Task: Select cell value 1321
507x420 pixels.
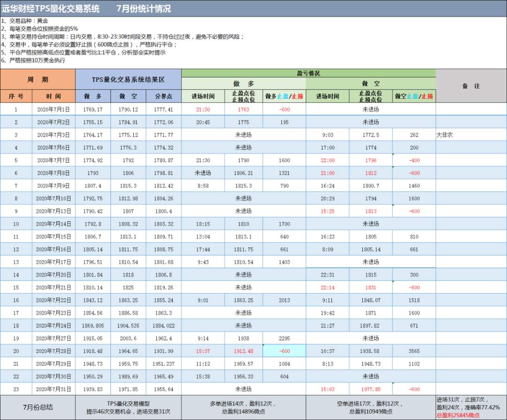Action: point(284,173)
